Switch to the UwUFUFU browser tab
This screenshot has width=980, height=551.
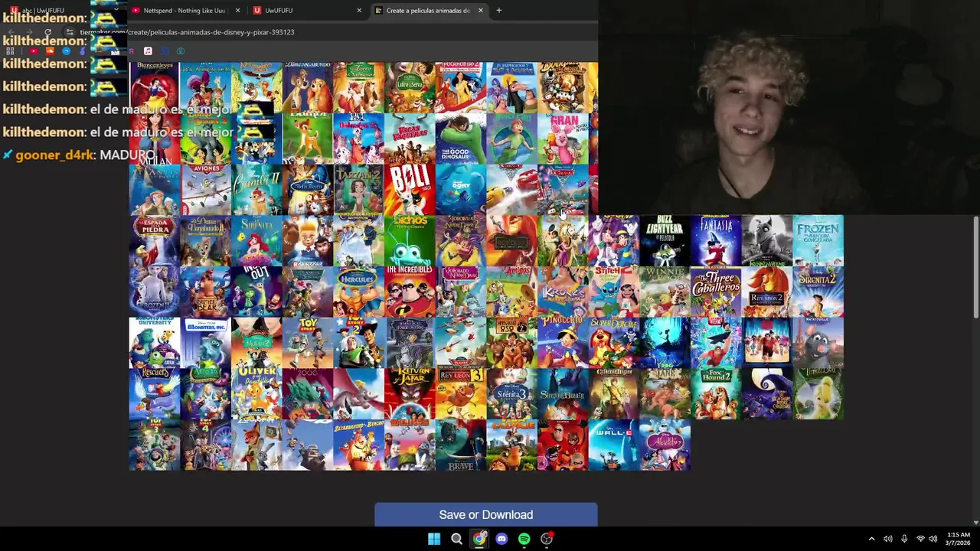pos(308,11)
